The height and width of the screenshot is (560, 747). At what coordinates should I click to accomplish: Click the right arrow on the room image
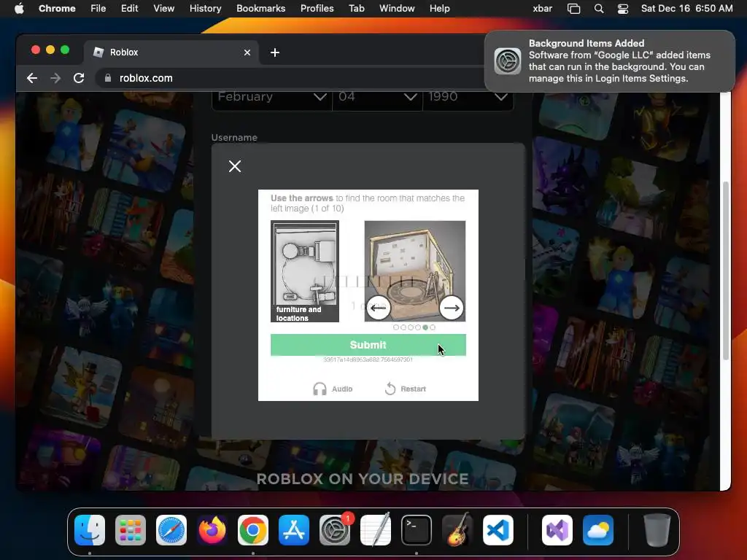[x=451, y=308]
